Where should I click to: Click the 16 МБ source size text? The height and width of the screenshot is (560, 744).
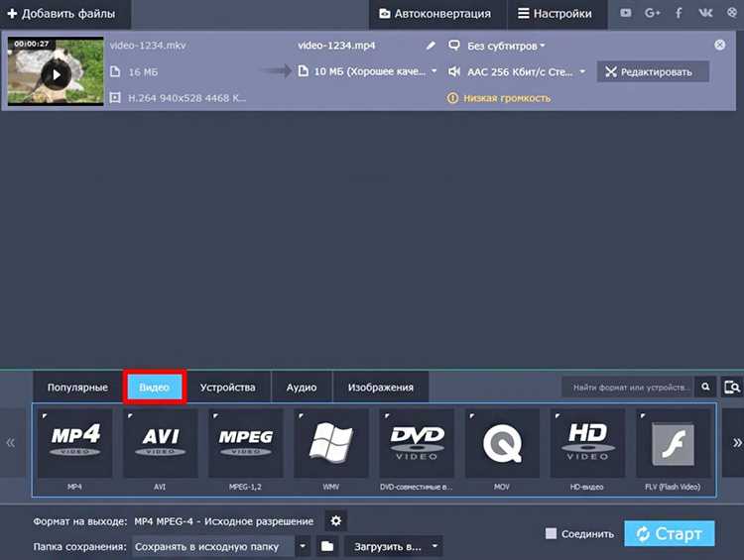(x=143, y=72)
